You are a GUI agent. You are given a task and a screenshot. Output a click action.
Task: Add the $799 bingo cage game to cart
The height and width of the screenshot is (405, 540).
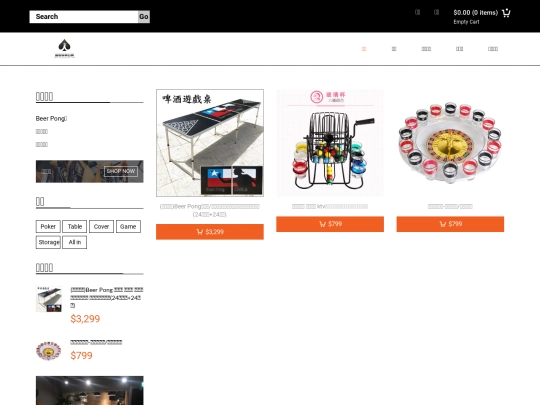[x=330, y=224]
